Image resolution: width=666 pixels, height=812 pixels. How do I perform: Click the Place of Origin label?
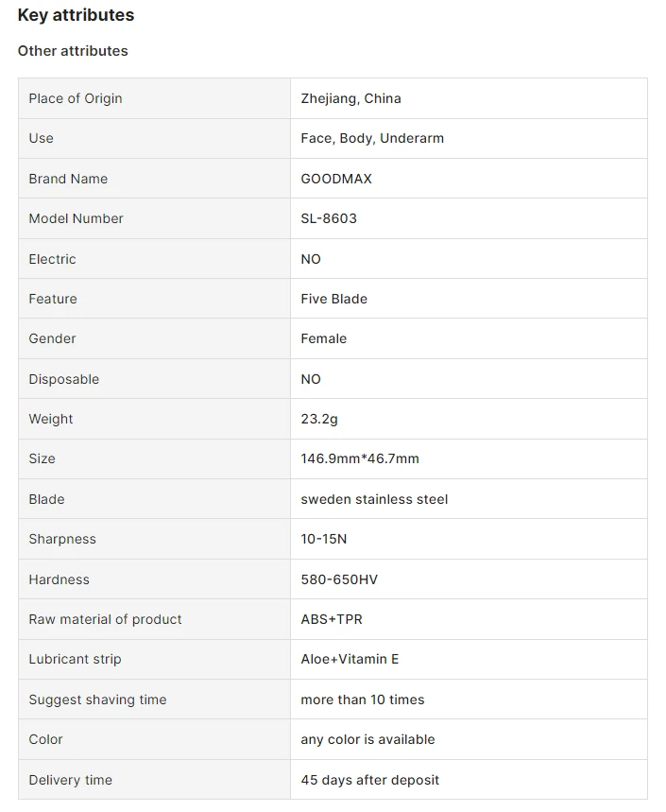[x=76, y=98]
